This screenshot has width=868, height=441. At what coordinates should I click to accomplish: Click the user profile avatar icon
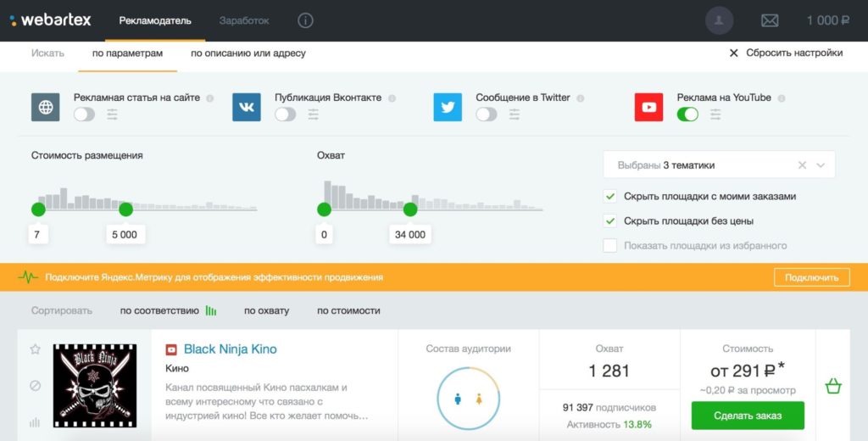[719, 20]
